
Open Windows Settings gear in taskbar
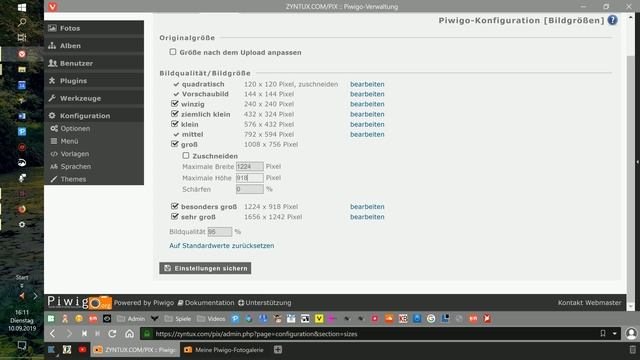pyautogui.click(x=22, y=224)
